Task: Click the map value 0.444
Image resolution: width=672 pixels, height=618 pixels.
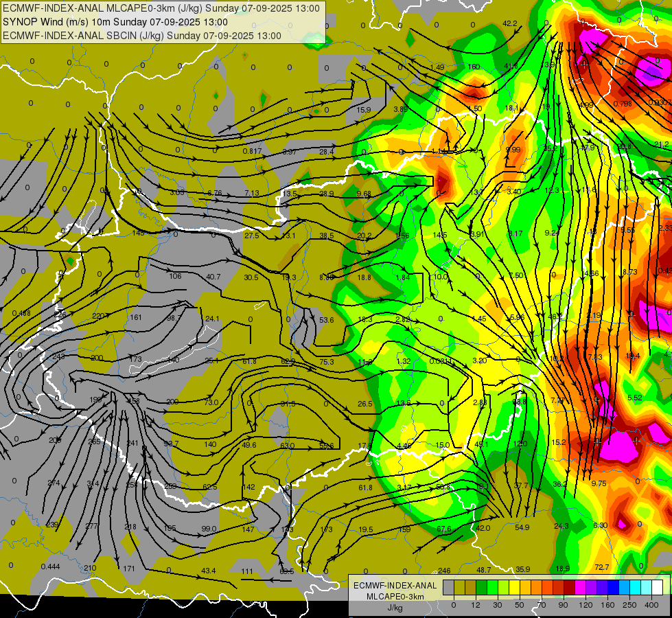Action: [51, 567]
